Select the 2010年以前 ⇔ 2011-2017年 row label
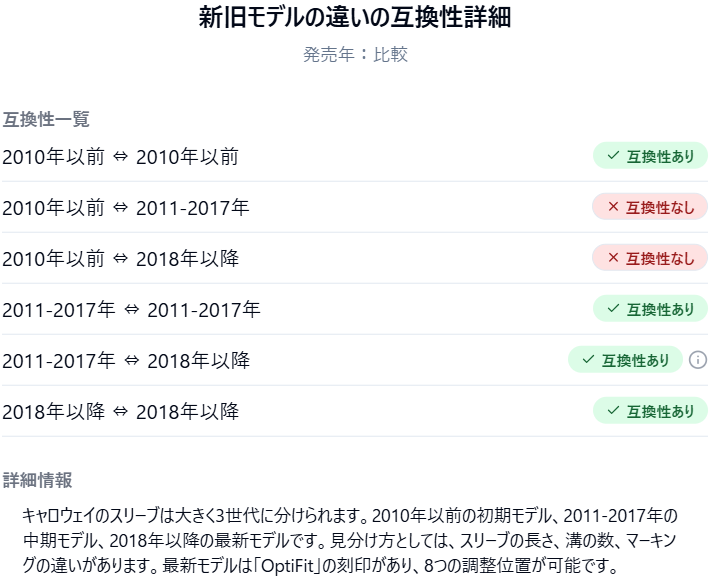 [126, 208]
